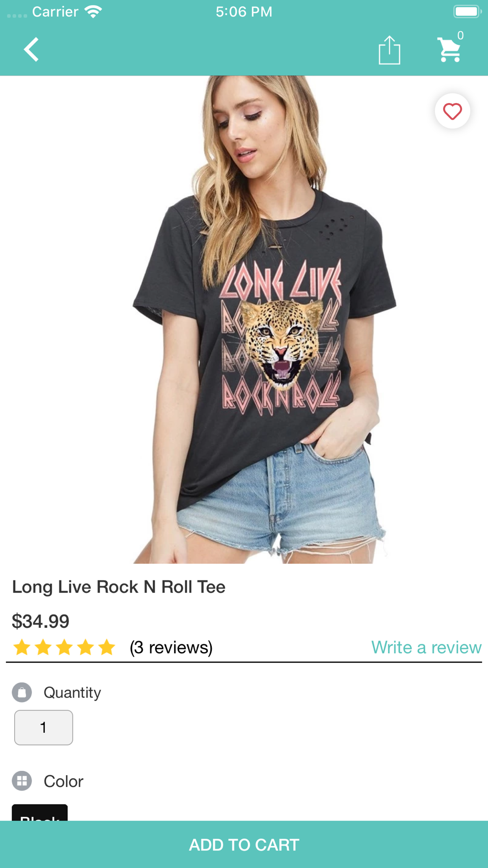Open the shopping cart icon
This screenshot has width=488, height=868.
point(449,49)
